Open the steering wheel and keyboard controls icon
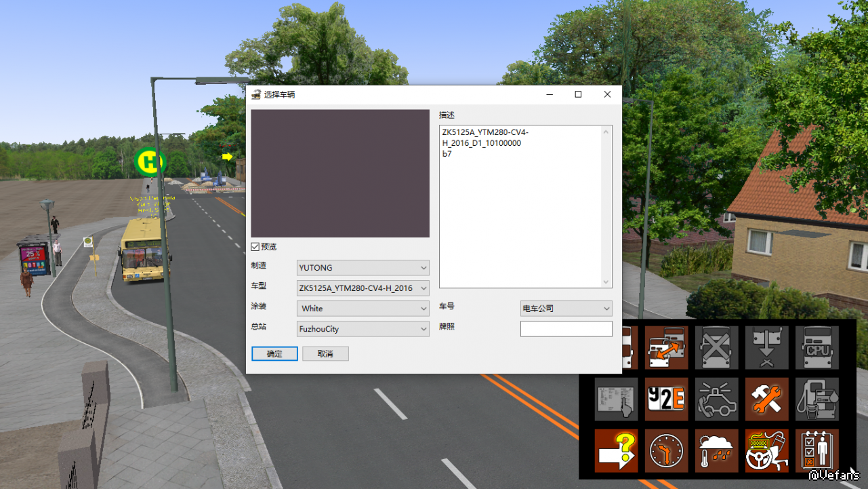The image size is (868, 489). coord(766,450)
